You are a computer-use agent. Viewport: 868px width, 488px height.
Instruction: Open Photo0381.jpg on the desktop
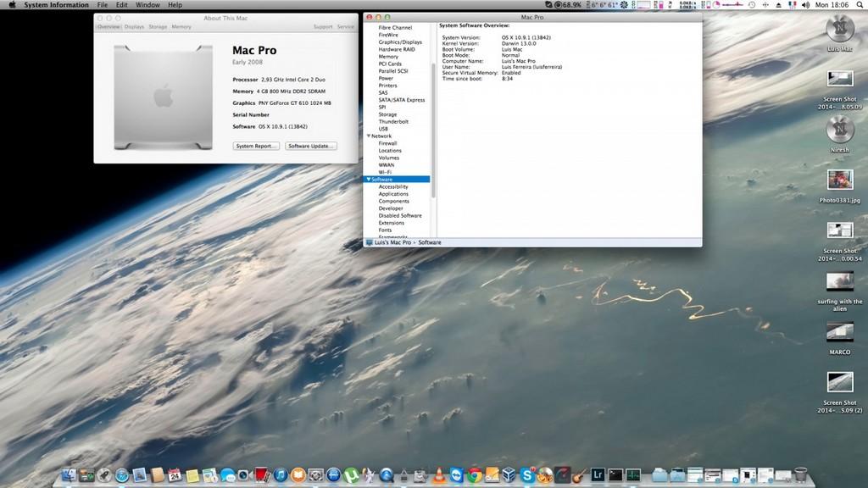pyautogui.click(x=839, y=180)
